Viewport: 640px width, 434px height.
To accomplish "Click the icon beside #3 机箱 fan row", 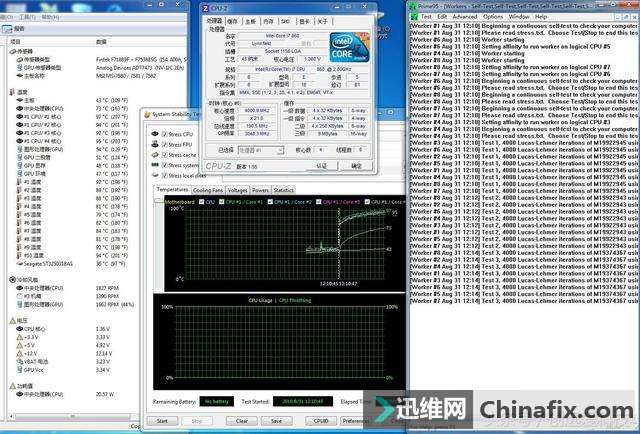I will [20, 296].
